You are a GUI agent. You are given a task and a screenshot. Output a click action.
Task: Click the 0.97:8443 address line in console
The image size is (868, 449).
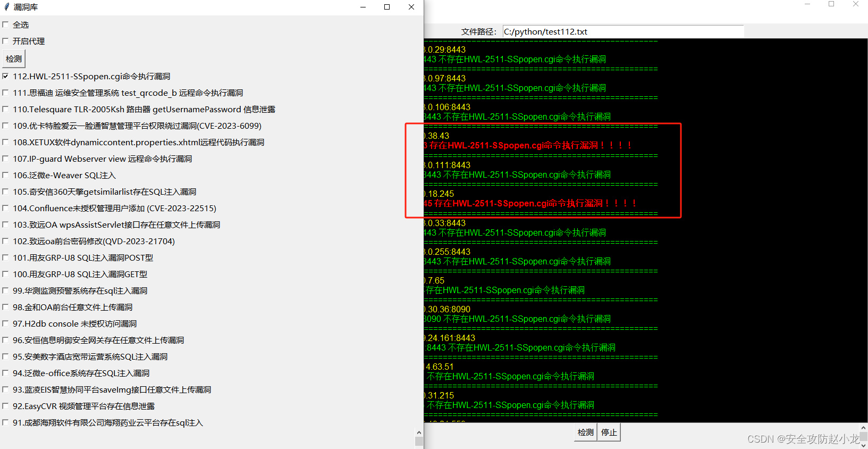(x=445, y=78)
